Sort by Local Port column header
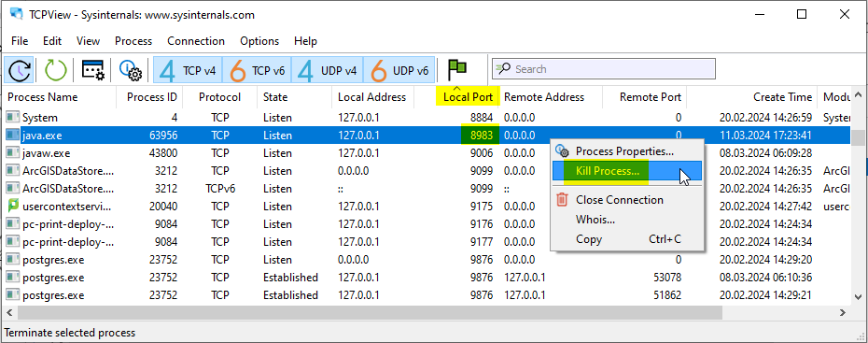 pyautogui.click(x=456, y=97)
